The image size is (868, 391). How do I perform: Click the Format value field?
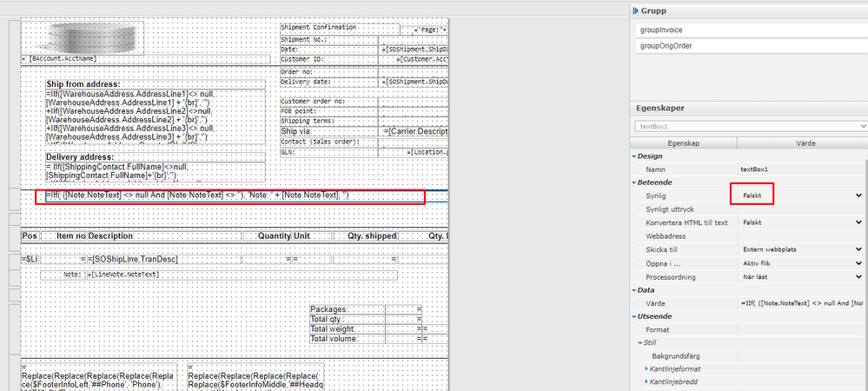tap(801, 329)
